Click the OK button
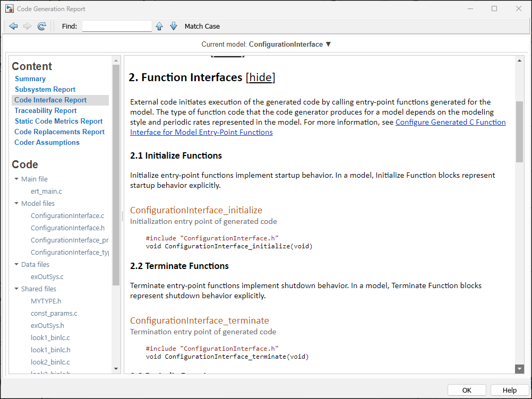Viewport: 532px width, 399px height. 466,389
